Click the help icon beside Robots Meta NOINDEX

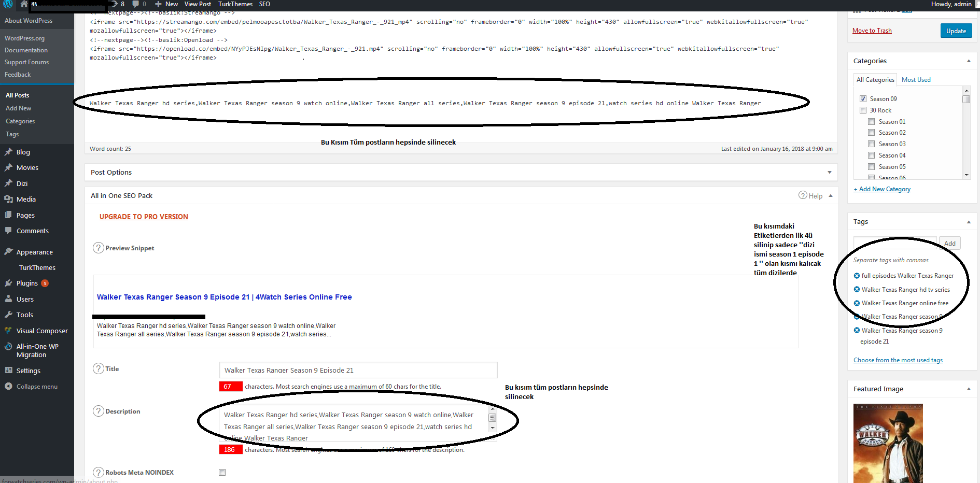point(99,472)
